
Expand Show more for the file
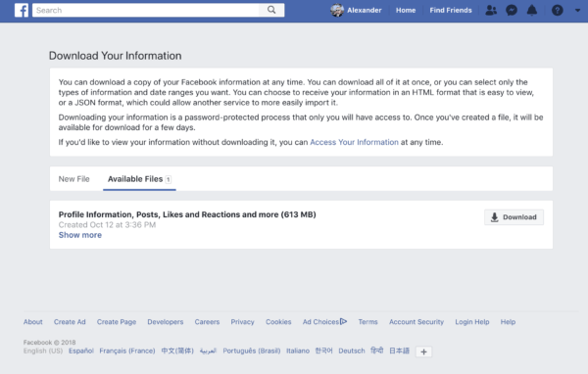[x=80, y=235]
